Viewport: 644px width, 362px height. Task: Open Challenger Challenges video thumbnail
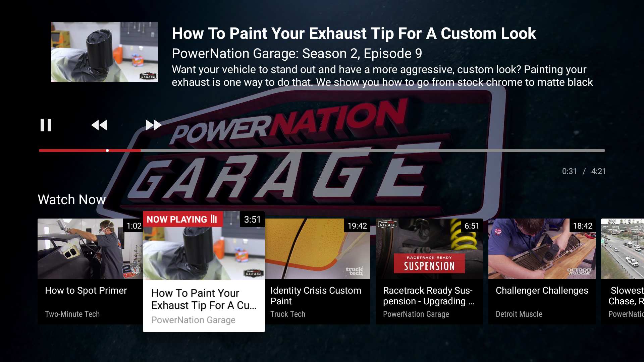(542, 249)
